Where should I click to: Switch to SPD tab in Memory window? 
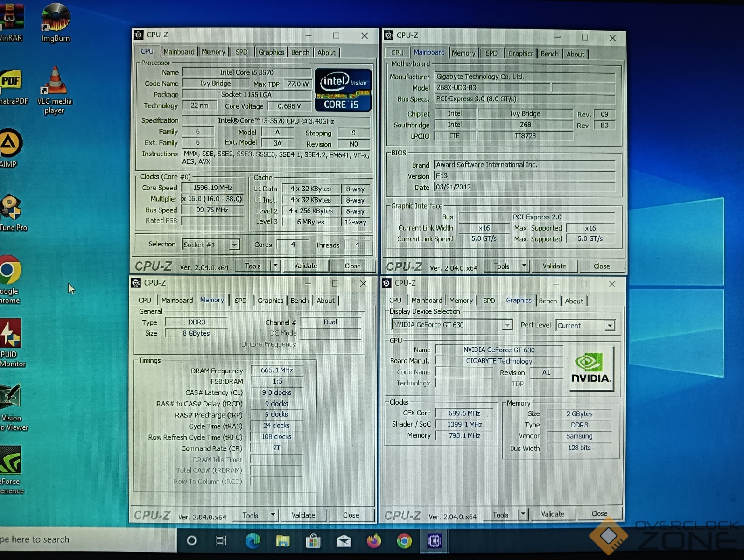(240, 301)
